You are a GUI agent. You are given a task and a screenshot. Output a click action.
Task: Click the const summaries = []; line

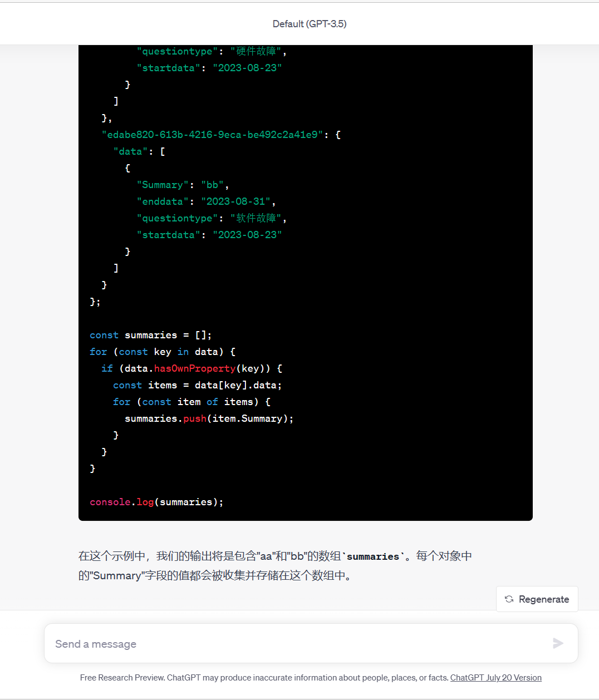pyautogui.click(x=150, y=335)
